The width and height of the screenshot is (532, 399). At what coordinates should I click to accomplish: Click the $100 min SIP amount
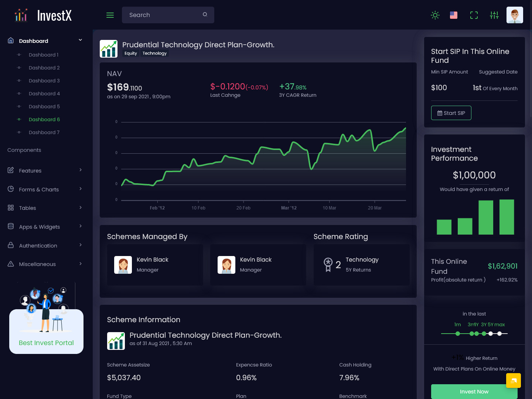click(x=439, y=88)
